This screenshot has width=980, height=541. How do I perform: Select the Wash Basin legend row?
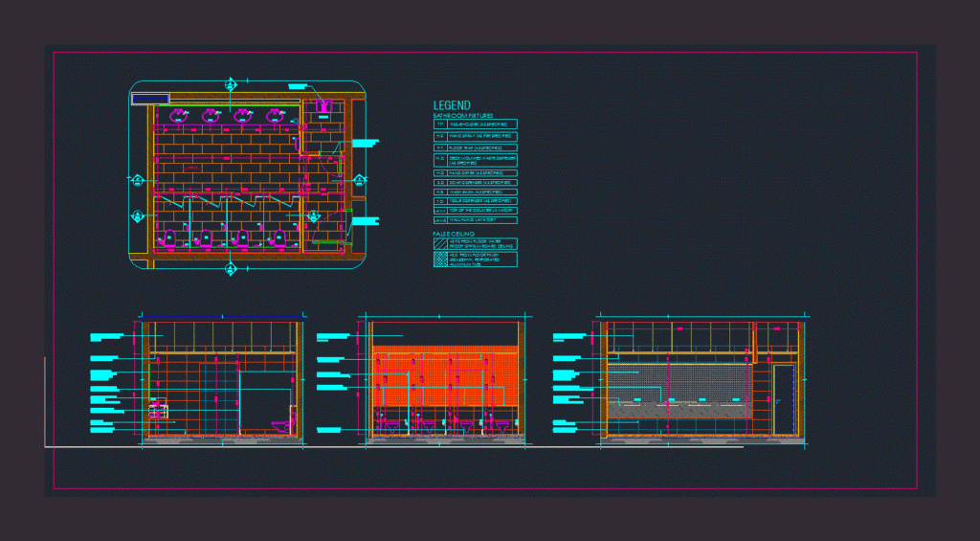pos(475,192)
